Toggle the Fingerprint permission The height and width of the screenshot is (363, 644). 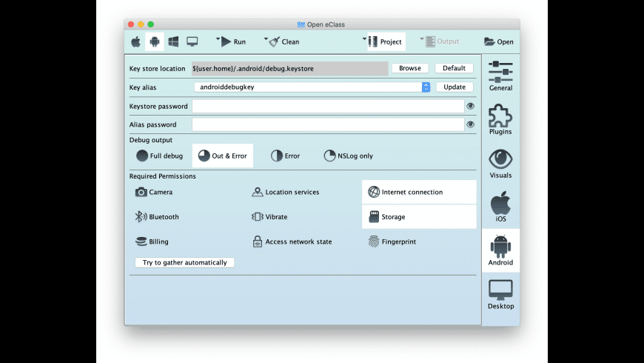[x=392, y=242]
